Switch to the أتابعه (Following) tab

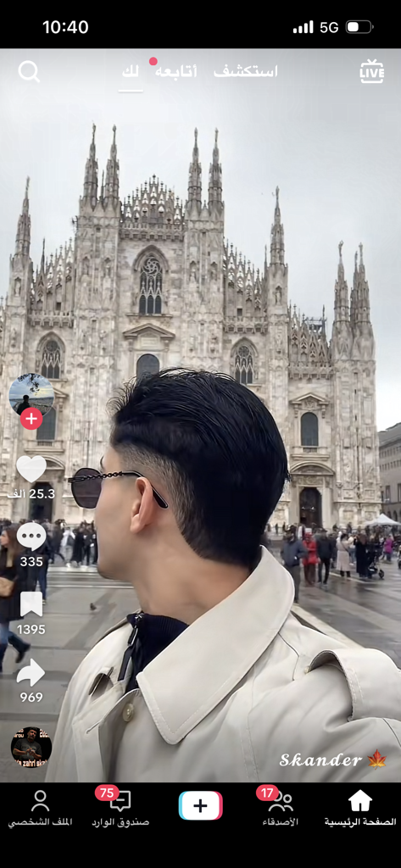[x=175, y=71]
